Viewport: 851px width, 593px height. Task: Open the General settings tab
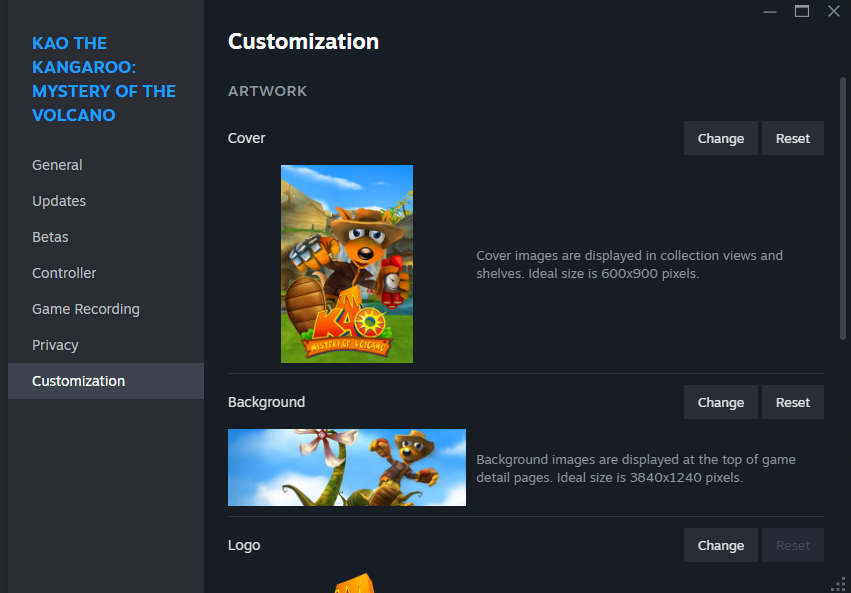pos(57,165)
